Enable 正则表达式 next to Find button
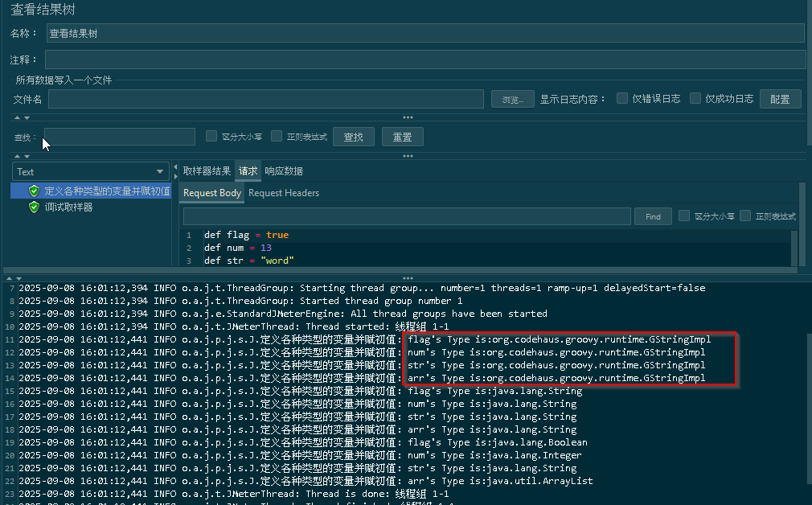 (x=745, y=216)
